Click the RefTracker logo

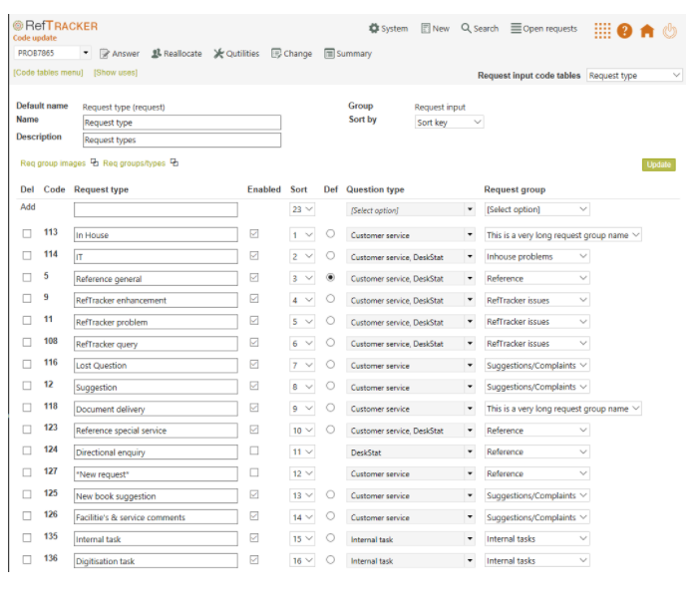(56, 26)
